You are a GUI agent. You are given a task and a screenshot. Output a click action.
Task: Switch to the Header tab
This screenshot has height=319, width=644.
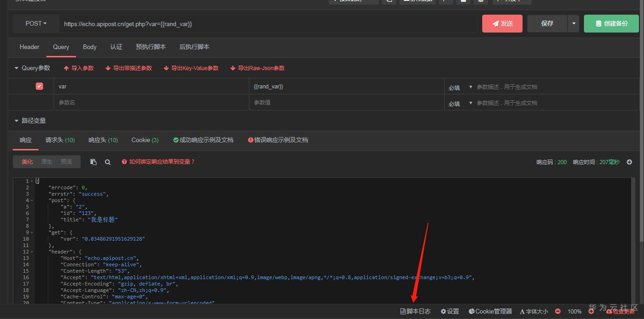[29, 47]
